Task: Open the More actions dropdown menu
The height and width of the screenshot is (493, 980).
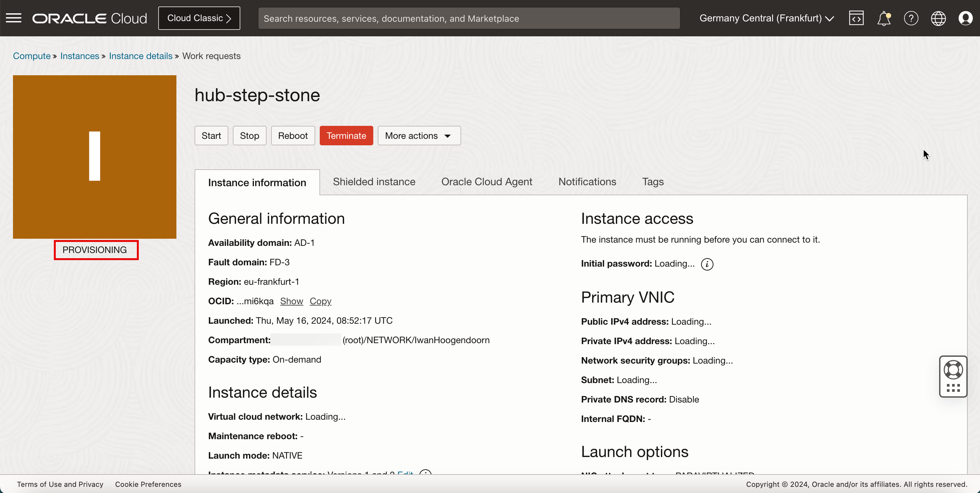Action: [418, 135]
